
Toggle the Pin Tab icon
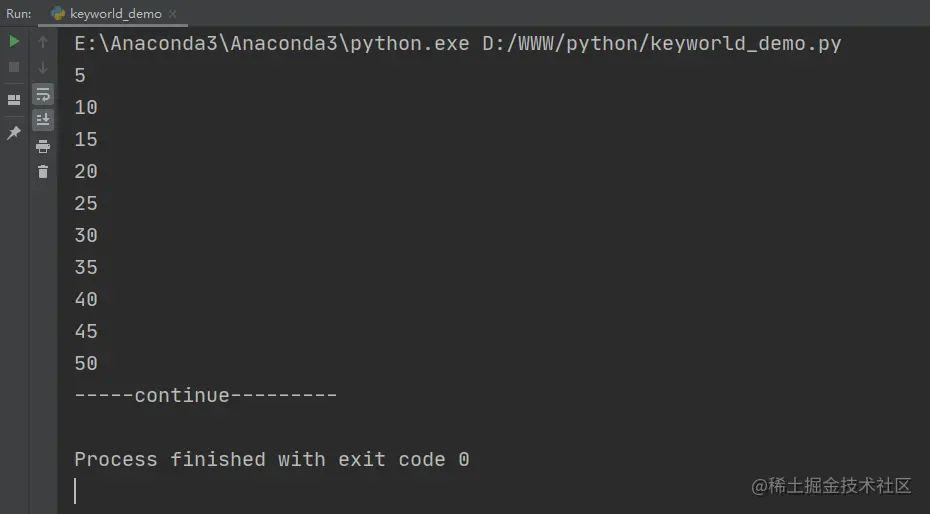(14, 133)
